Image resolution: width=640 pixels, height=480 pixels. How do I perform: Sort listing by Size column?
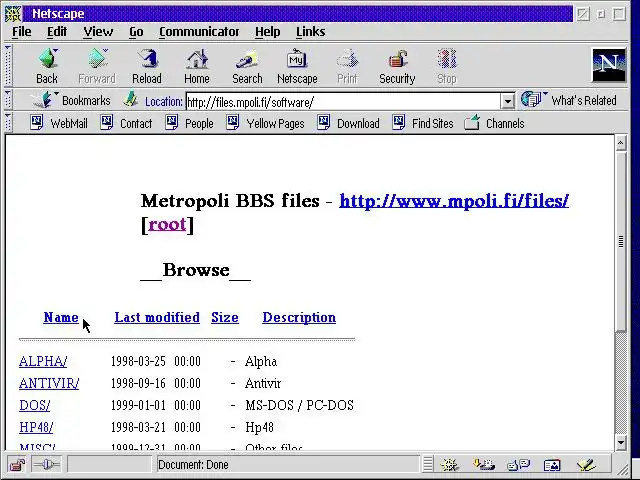tap(225, 317)
